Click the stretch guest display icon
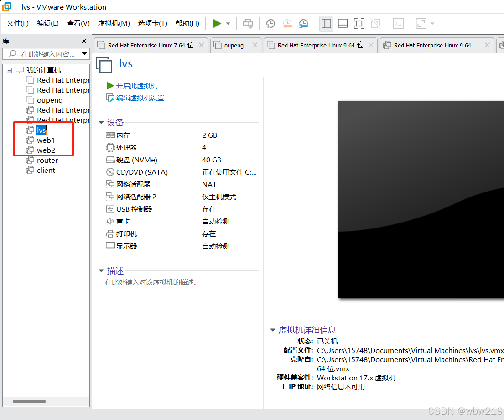The width and height of the screenshot is (504, 420). point(421,23)
